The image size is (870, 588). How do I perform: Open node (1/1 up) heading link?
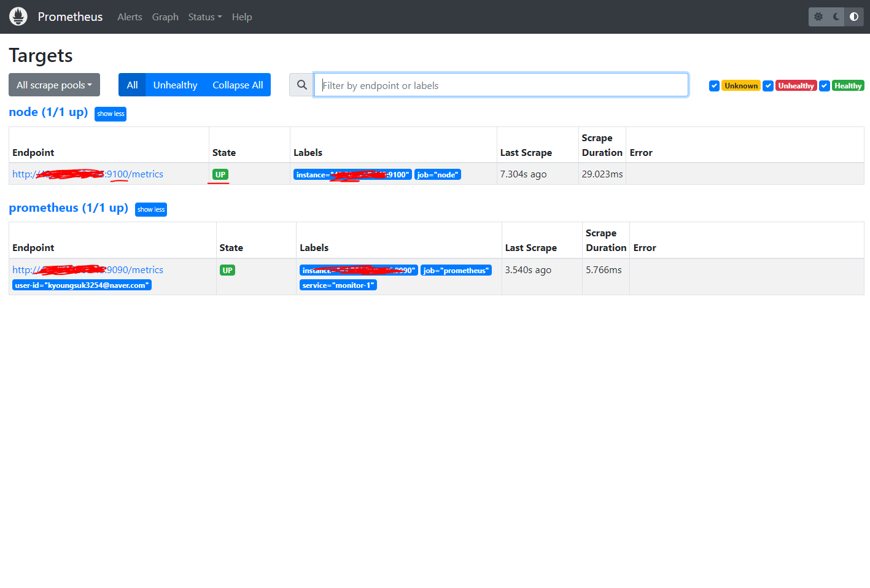[49, 112]
